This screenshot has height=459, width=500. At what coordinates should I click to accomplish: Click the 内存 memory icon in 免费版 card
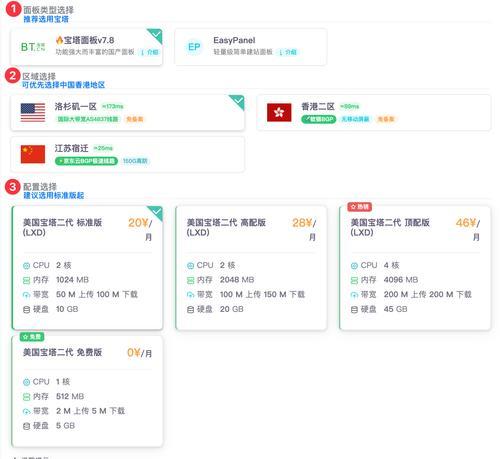[x=26, y=397]
